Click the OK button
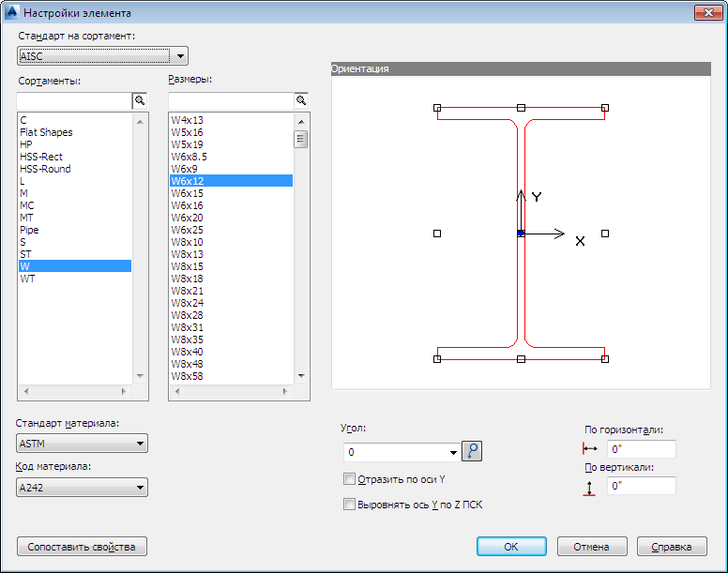 tap(511, 547)
